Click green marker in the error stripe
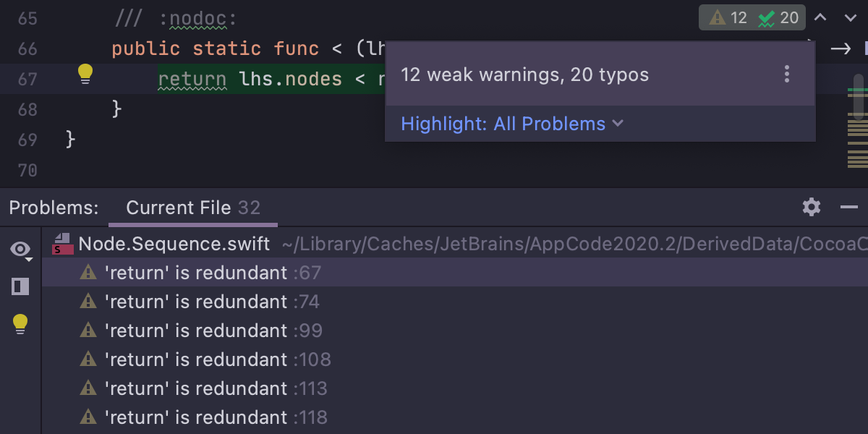The image size is (868, 434). (858, 90)
